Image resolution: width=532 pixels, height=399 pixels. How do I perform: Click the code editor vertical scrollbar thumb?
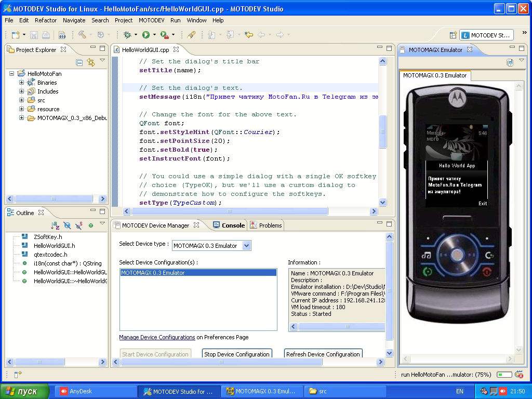pyautogui.click(x=383, y=131)
